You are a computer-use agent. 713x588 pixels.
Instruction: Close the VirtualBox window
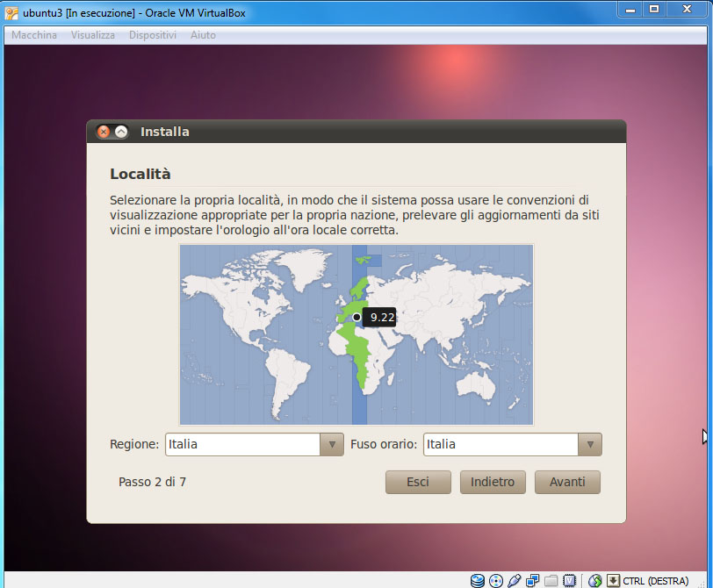coord(687,10)
